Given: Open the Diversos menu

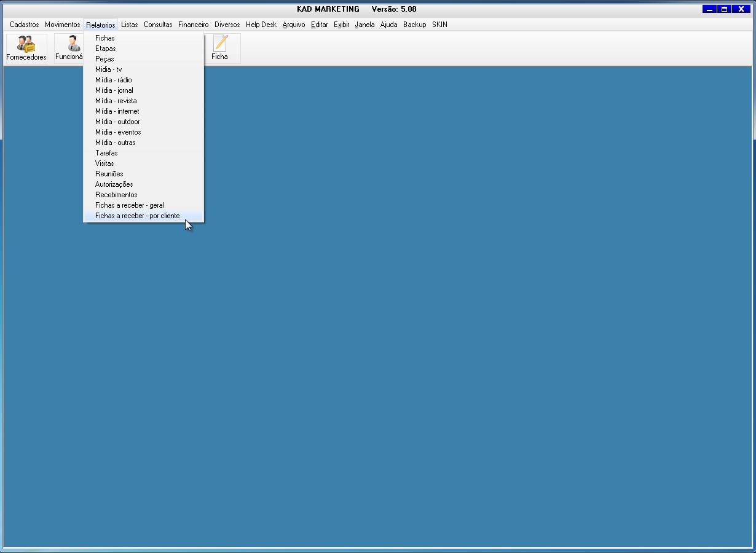Looking at the screenshot, I should 227,25.
